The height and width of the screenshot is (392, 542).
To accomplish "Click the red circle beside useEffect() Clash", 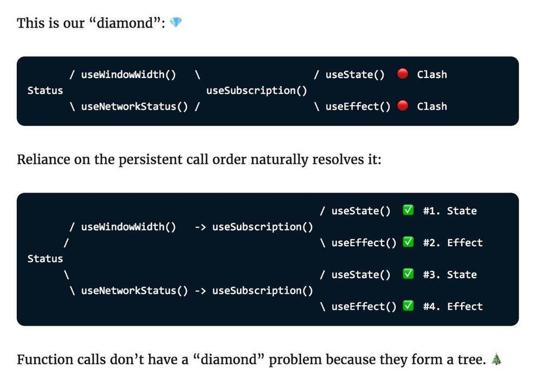I will point(402,105).
